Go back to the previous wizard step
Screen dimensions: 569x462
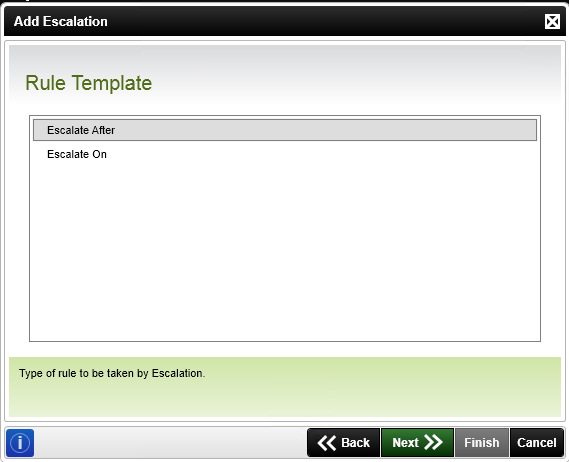343,442
